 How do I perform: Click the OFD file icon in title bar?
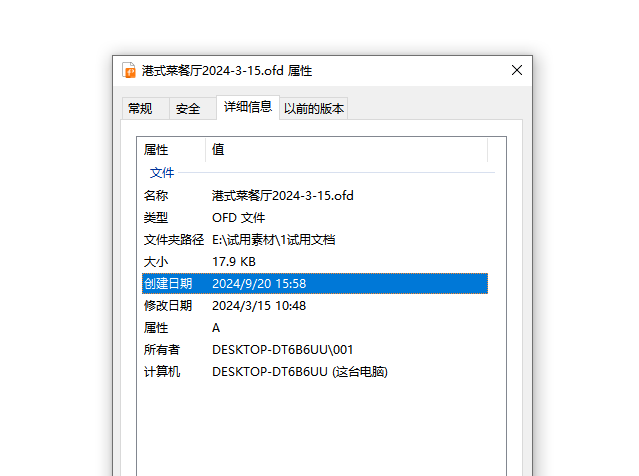coord(129,70)
